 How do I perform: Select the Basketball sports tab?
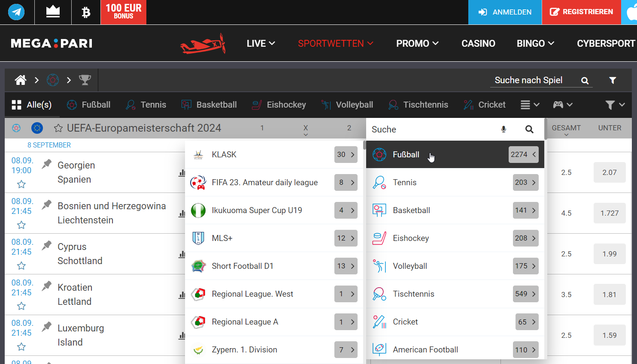209,105
